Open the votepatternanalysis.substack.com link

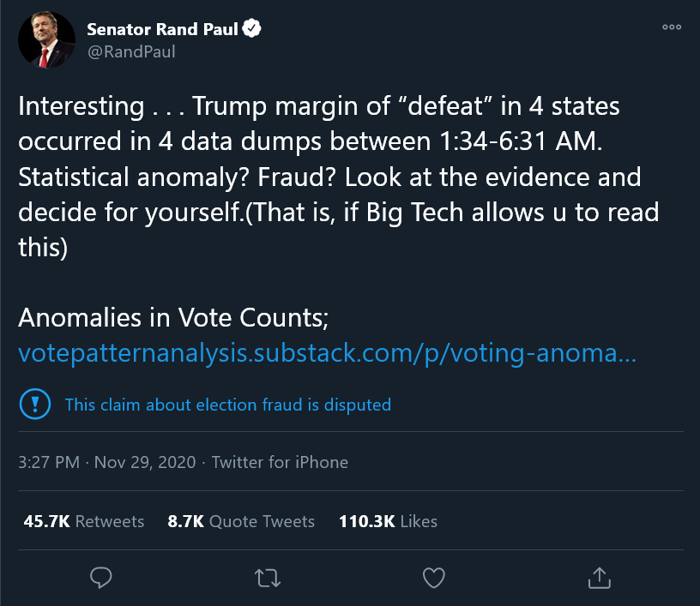[x=327, y=353]
